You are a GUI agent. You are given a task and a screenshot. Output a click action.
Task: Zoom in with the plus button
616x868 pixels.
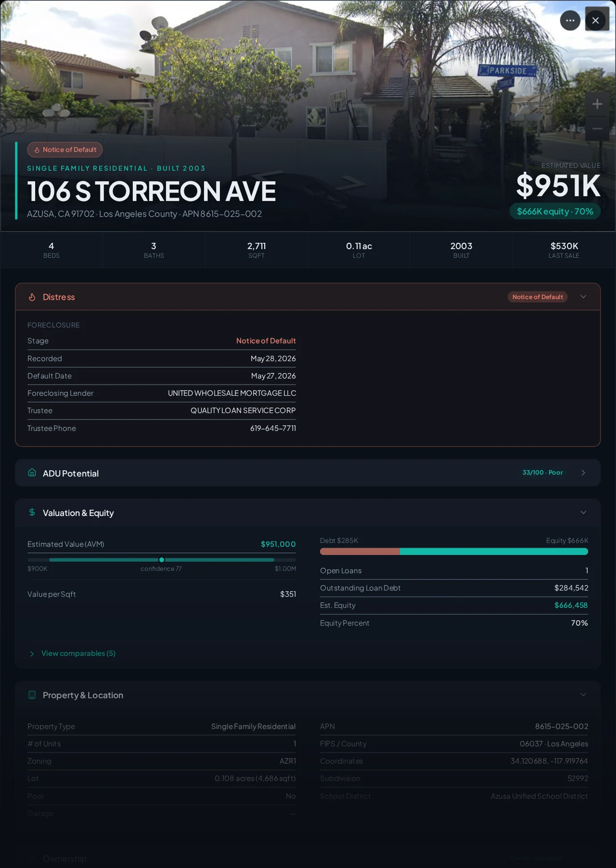[x=597, y=104]
